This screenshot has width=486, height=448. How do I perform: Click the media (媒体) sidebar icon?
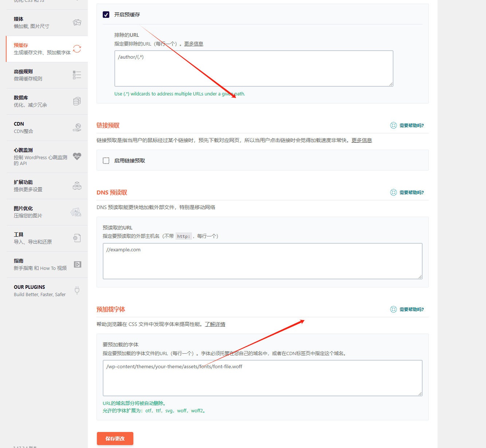coord(77,23)
